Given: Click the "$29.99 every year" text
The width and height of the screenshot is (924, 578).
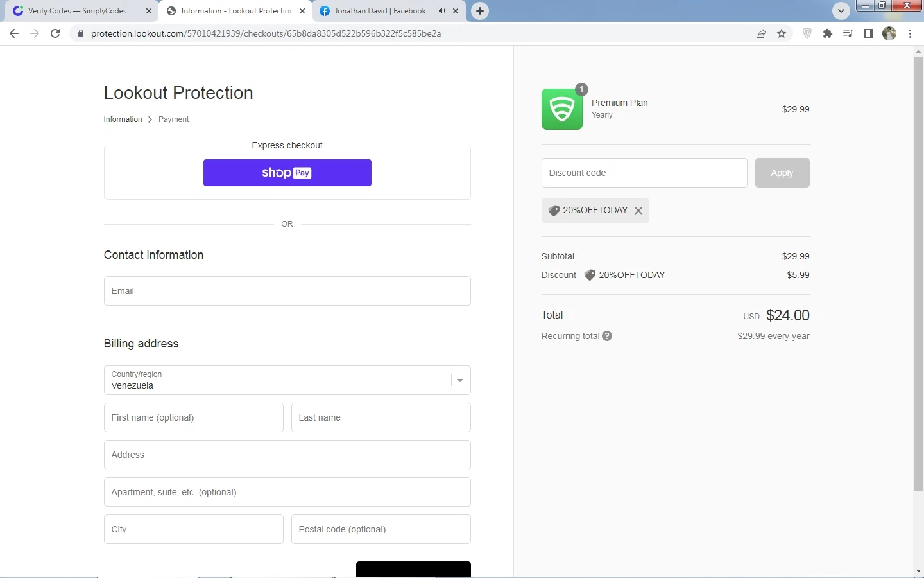Looking at the screenshot, I should [773, 336].
